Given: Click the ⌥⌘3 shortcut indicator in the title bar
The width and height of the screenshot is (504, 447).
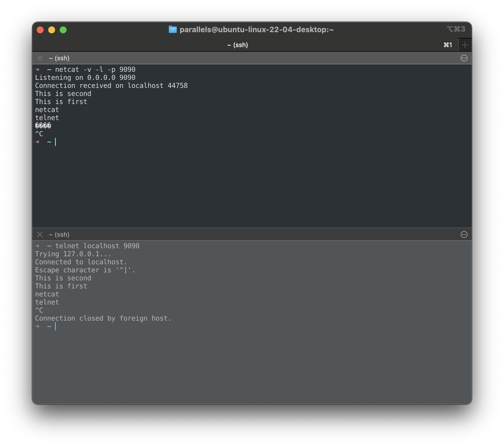Looking at the screenshot, I should pos(455,29).
